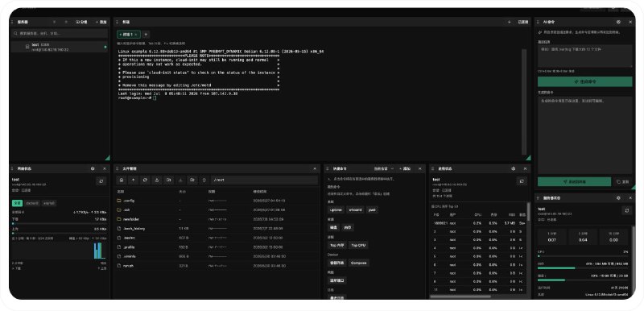Click the generated command output textarea

point(585,135)
